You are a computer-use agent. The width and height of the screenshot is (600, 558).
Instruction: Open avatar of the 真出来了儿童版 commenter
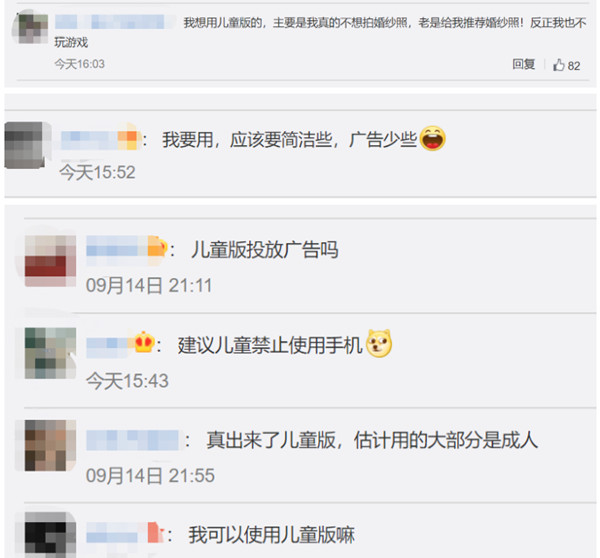click(x=50, y=445)
